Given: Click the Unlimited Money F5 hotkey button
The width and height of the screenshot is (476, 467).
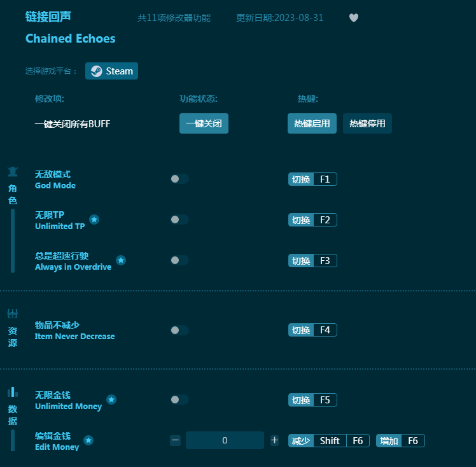Looking at the screenshot, I should 312,400.
